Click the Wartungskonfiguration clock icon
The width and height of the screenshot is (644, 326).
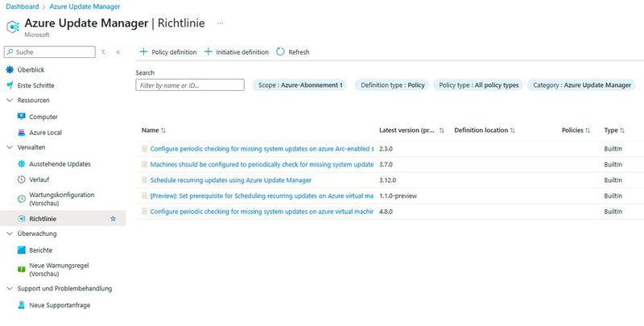click(x=22, y=199)
